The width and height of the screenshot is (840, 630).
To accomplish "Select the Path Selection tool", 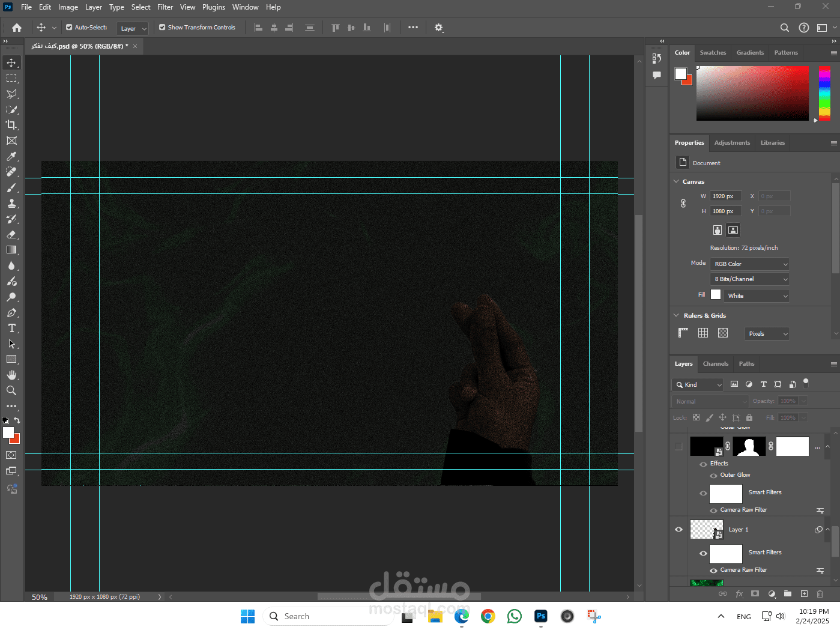I will (11, 344).
